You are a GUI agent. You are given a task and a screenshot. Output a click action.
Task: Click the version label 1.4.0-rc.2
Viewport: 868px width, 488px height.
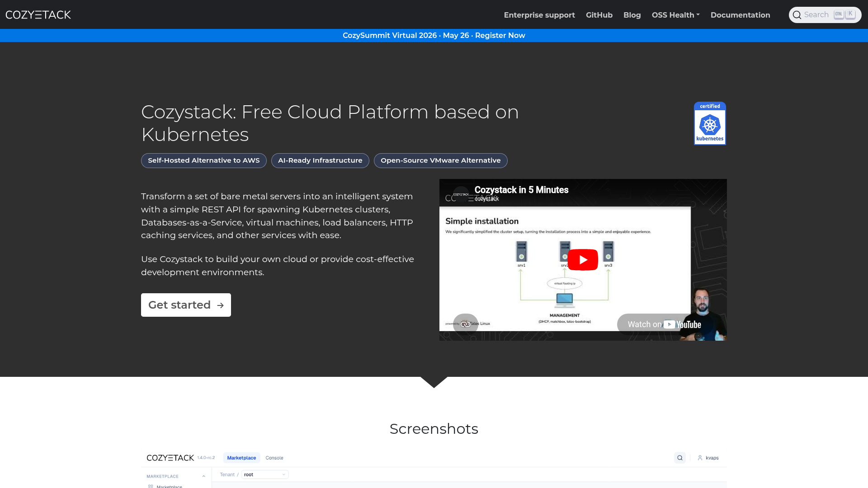[x=206, y=458]
